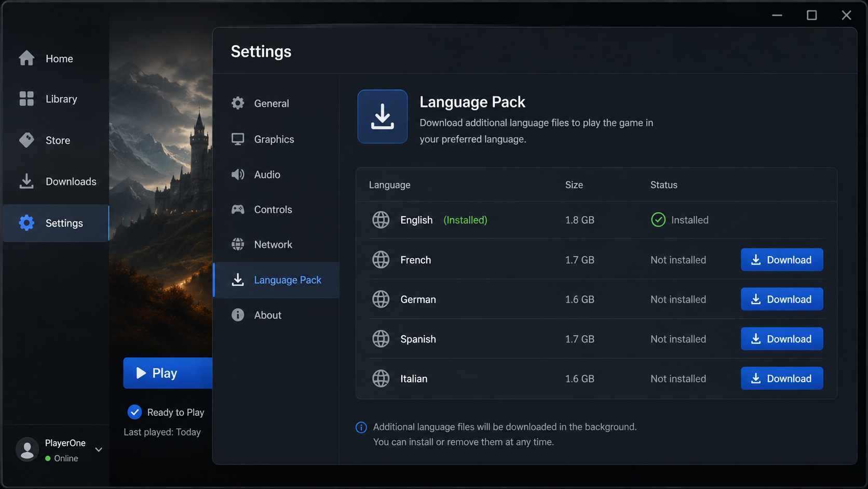This screenshot has width=868, height=489.
Task: Select the Audio speaker icon
Action: click(x=238, y=174)
